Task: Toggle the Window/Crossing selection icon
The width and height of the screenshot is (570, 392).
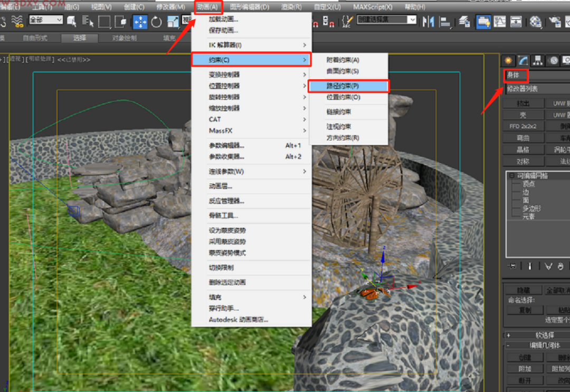Action: click(x=120, y=22)
